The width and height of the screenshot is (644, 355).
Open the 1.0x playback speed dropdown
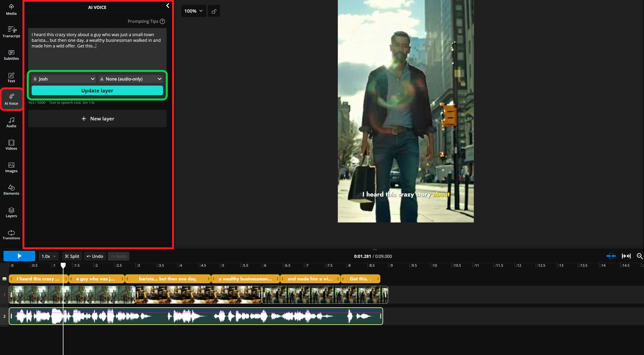(48, 256)
